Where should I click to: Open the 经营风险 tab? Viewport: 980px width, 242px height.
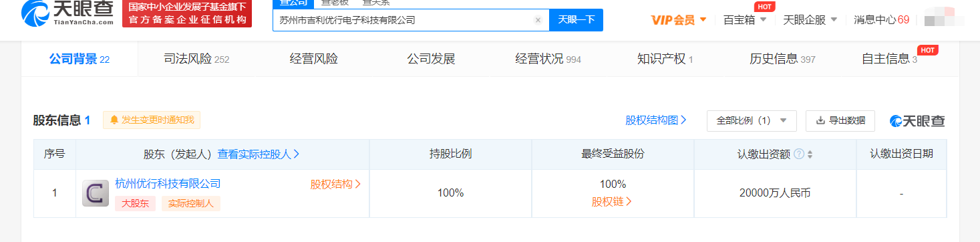[314, 59]
